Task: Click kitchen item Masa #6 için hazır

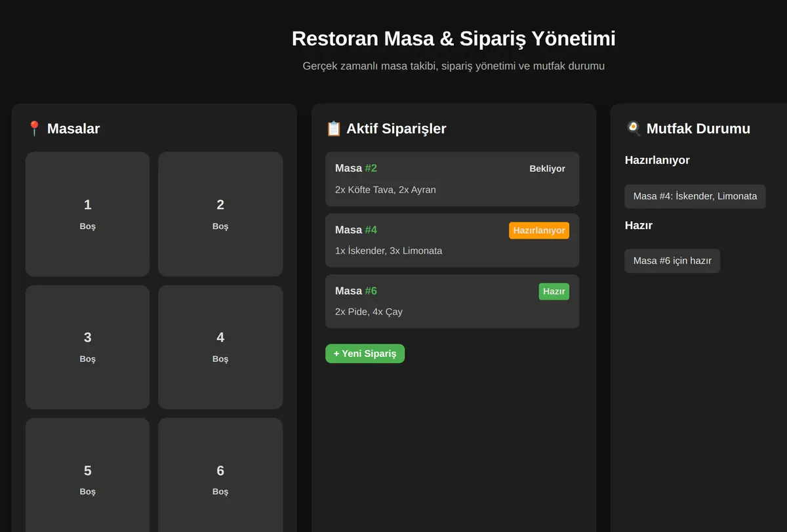Action: 672,260
